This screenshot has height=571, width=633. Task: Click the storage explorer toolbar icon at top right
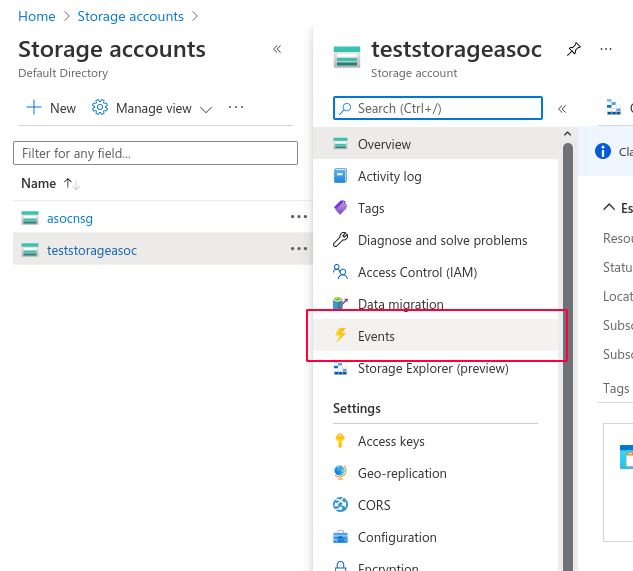pos(614,107)
